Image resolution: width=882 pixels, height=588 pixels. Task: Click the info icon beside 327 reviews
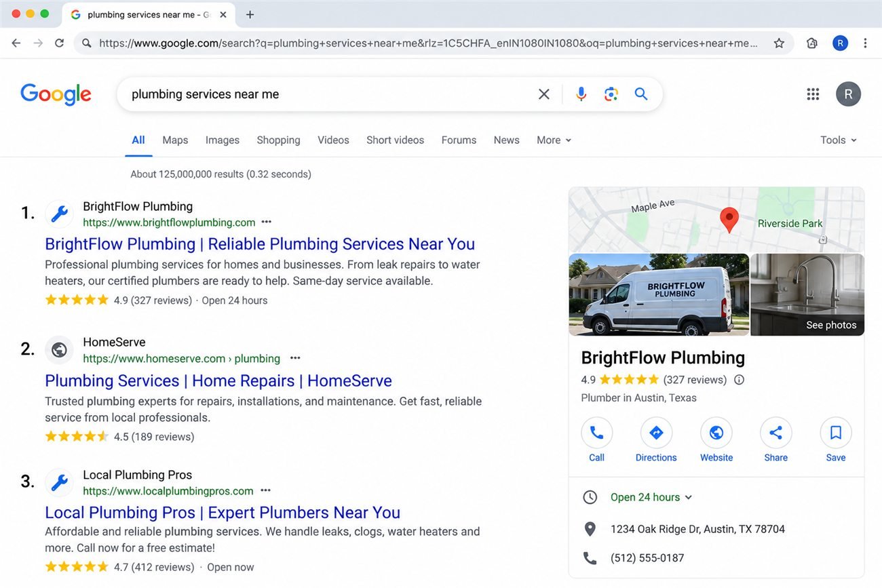pyautogui.click(x=739, y=380)
